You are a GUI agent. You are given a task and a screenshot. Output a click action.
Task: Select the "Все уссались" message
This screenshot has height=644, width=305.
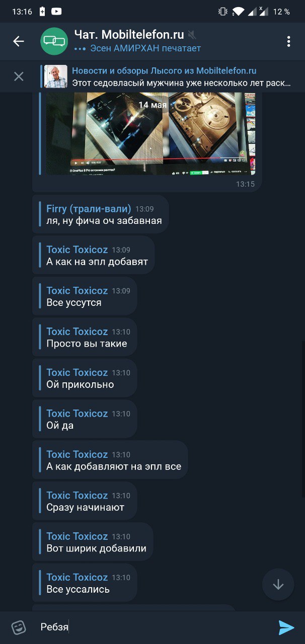tap(78, 589)
